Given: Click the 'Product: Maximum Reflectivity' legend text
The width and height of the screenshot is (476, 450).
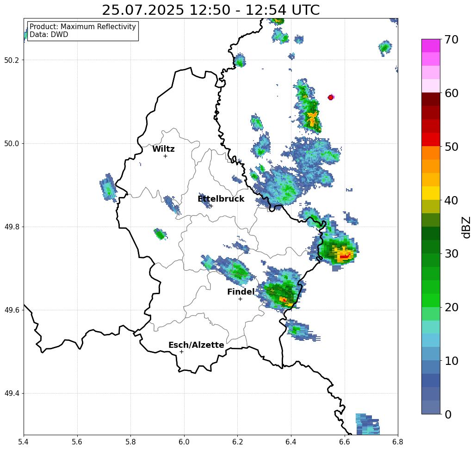Looking at the screenshot, I should 82,27.
